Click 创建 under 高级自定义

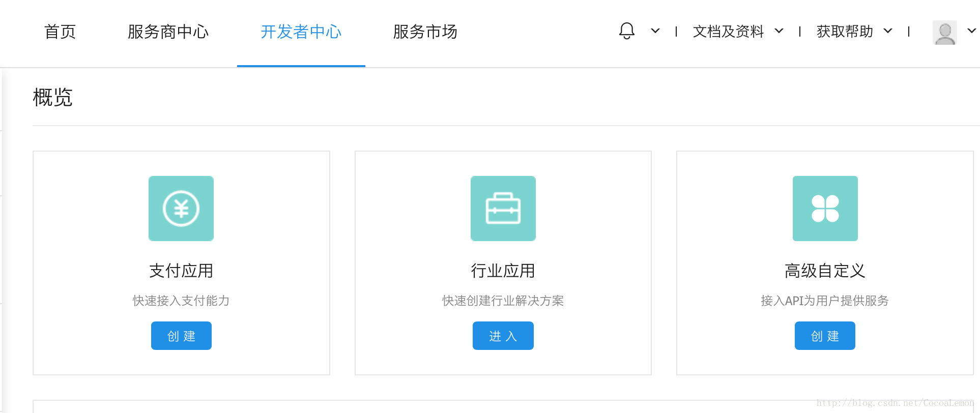[x=825, y=336]
